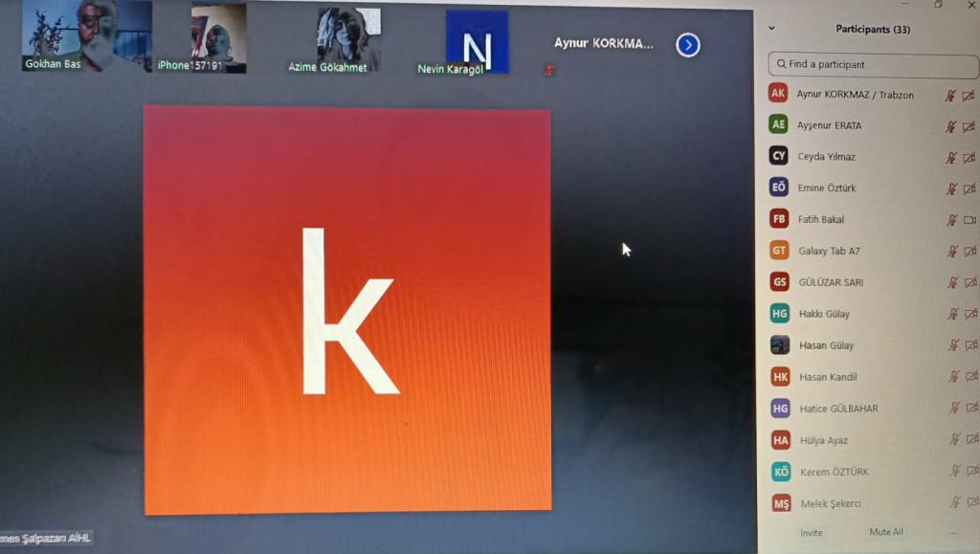Collapse the Participants panel with the chevron
Viewport: 980px width, 554px height.
tap(772, 28)
